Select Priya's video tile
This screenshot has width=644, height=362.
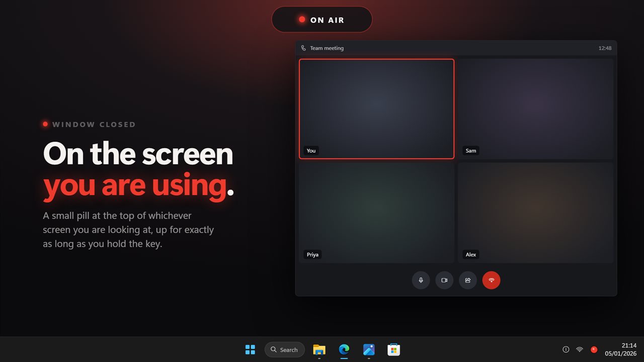click(x=377, y=213)
